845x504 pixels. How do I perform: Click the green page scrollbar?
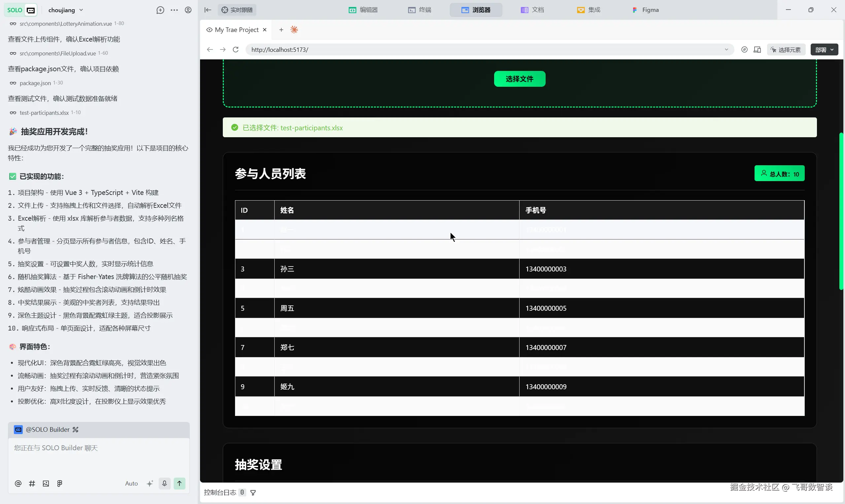coord(841,210)
